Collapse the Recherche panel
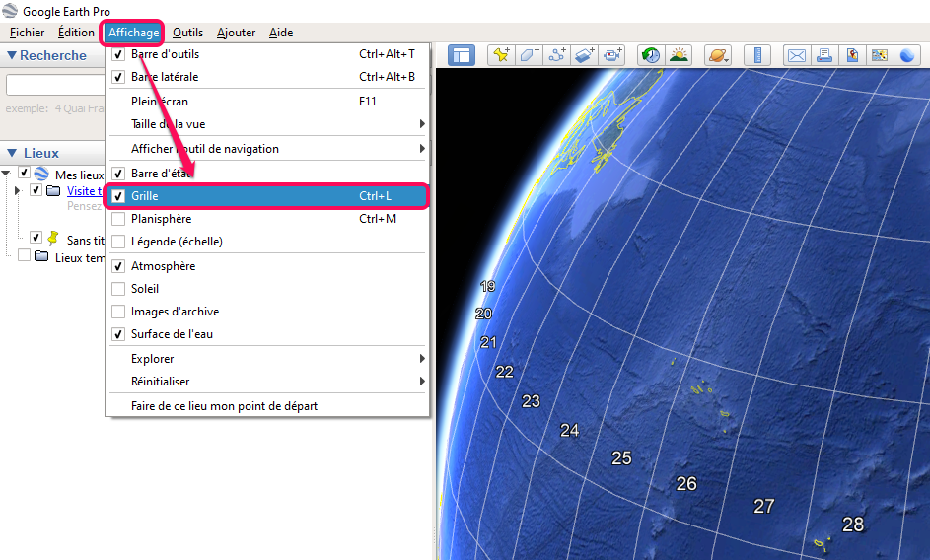Image resolution: width=930 pixels, height=560 pixels. (11, 55)
